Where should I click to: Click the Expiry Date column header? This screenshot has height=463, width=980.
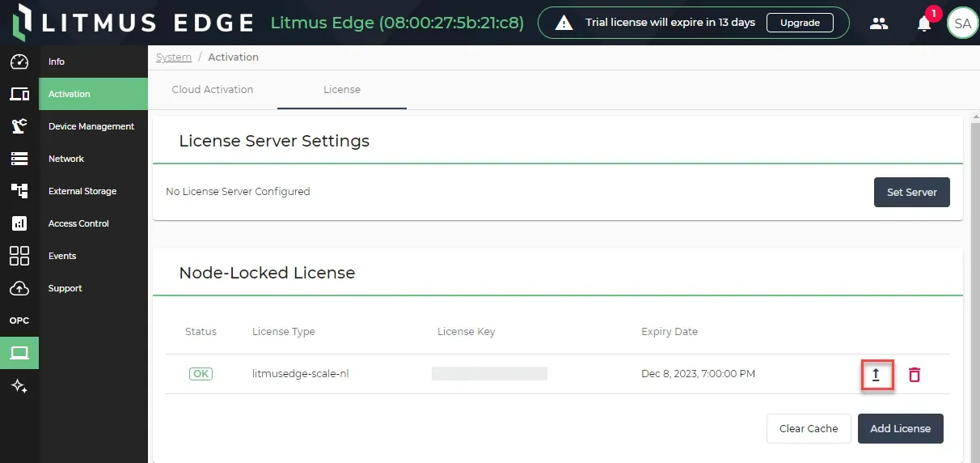[670, 332]
